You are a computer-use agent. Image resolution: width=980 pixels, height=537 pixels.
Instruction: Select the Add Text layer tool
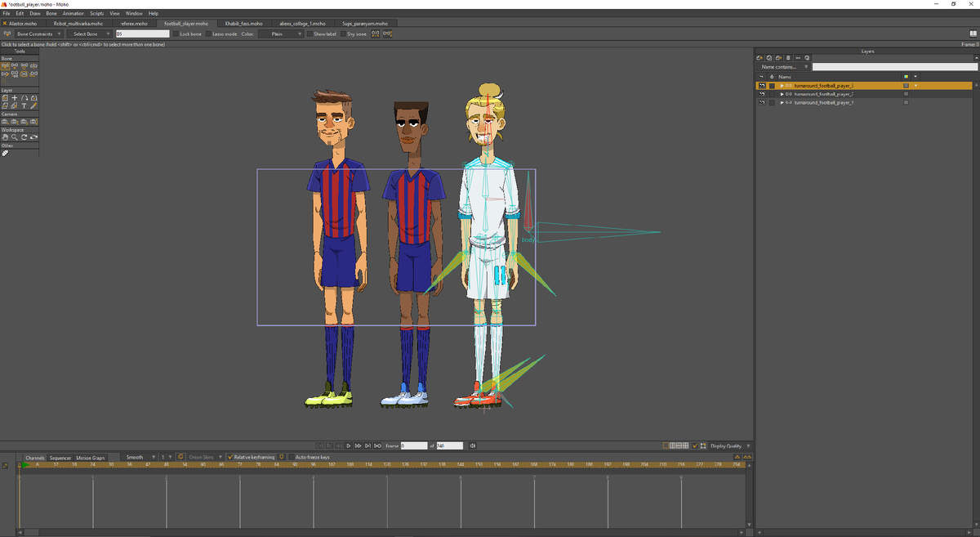[x=24, y=105]
